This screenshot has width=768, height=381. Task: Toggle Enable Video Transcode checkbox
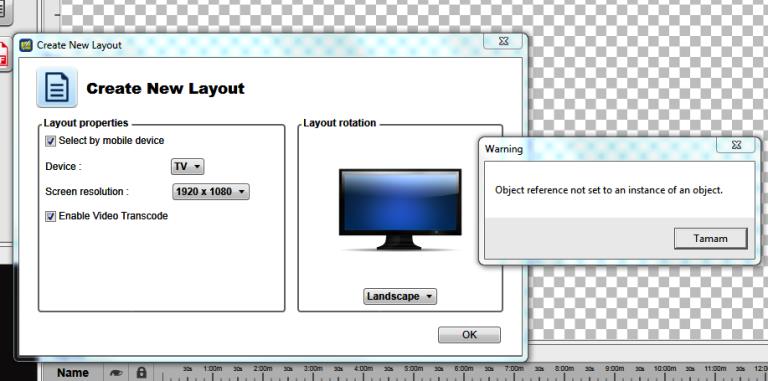(x=50, y=216)
